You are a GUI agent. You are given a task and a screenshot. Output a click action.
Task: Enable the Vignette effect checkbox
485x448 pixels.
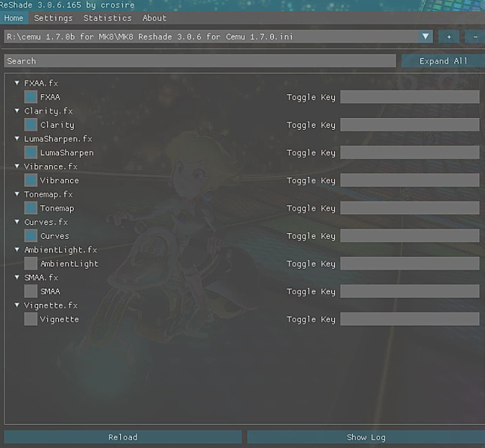[x=31, y=319]
